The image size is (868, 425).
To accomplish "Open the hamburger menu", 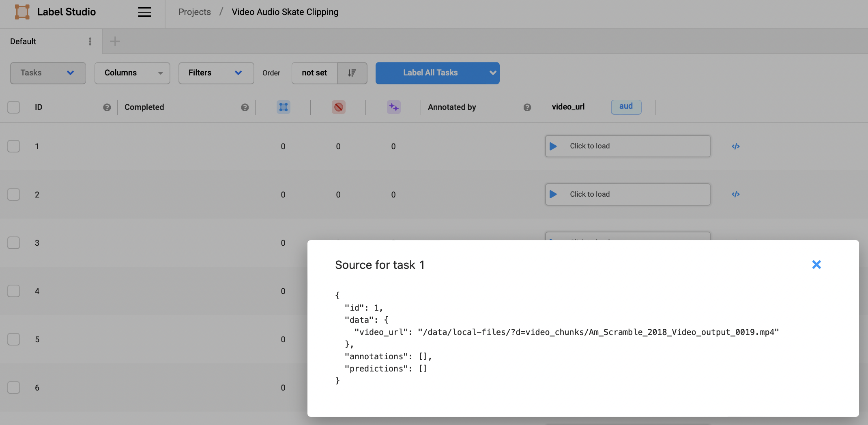I will (144, 12).
